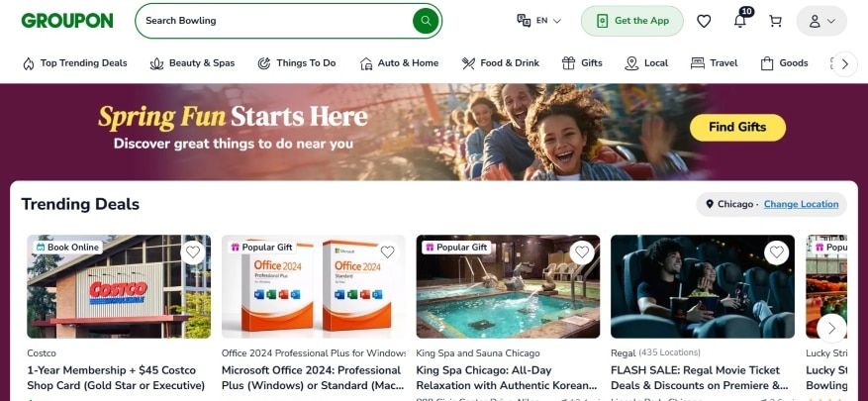Open the shopping cart icon
The height and width of the screenshot is (401, 868).
point(776,21)
